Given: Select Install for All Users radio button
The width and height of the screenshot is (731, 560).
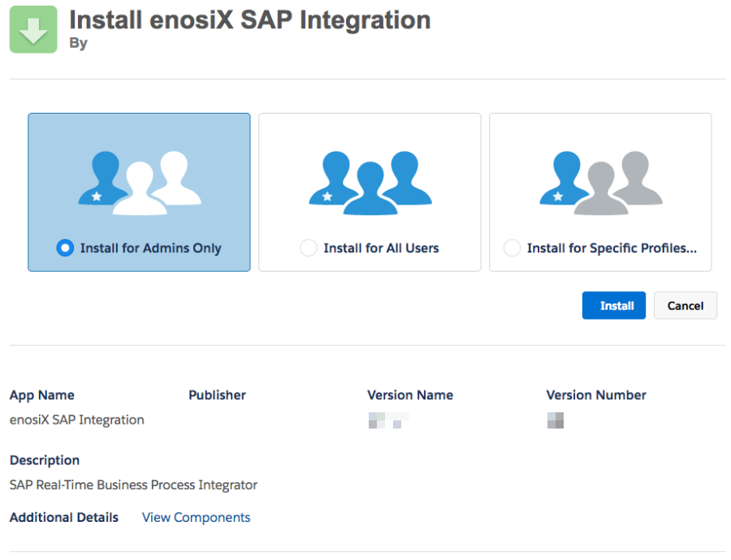Looking at the screenshot, I should (x=309, y=248).
